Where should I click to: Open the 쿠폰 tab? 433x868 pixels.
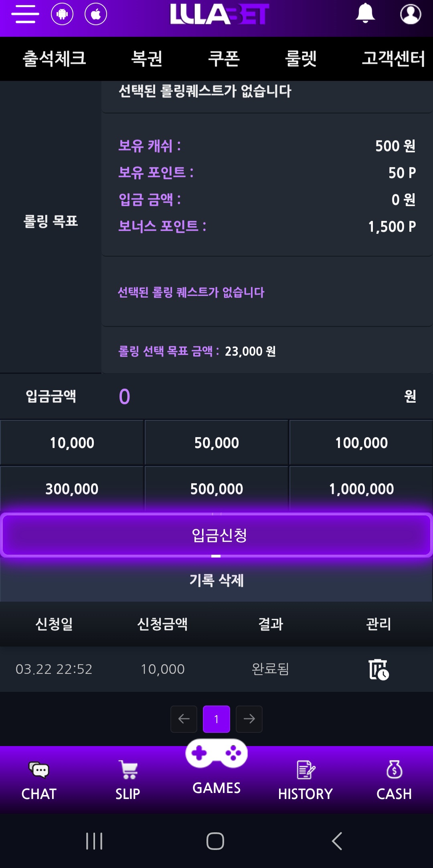pos(224,59)
